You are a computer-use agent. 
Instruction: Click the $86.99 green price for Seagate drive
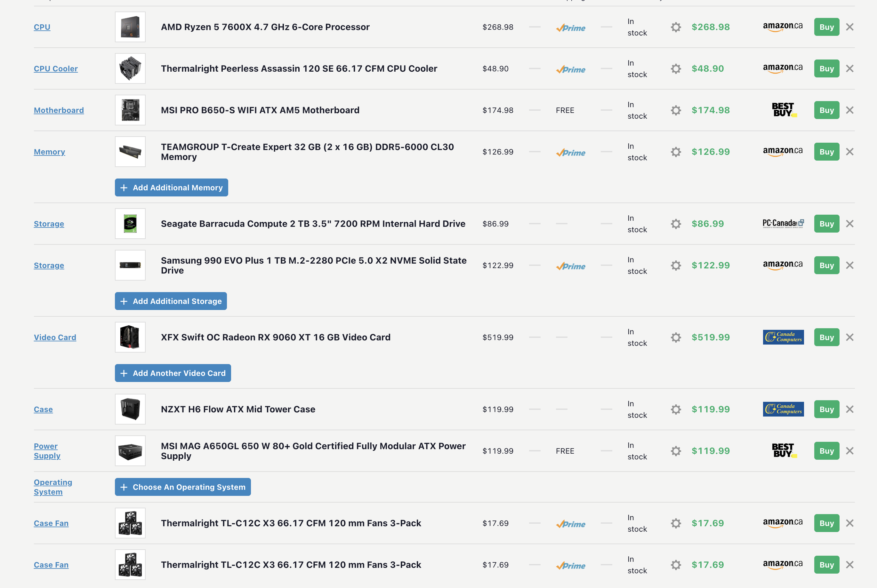(x=708, y=224)
